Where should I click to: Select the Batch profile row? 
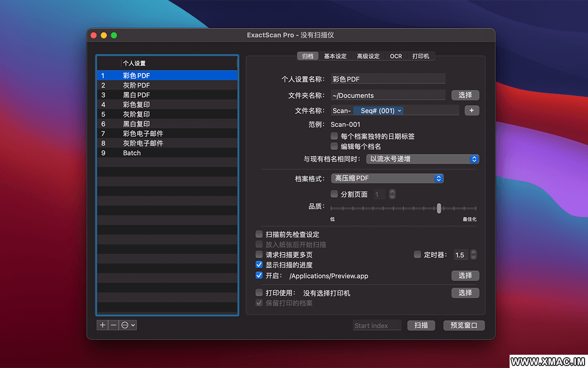point(168,153)
